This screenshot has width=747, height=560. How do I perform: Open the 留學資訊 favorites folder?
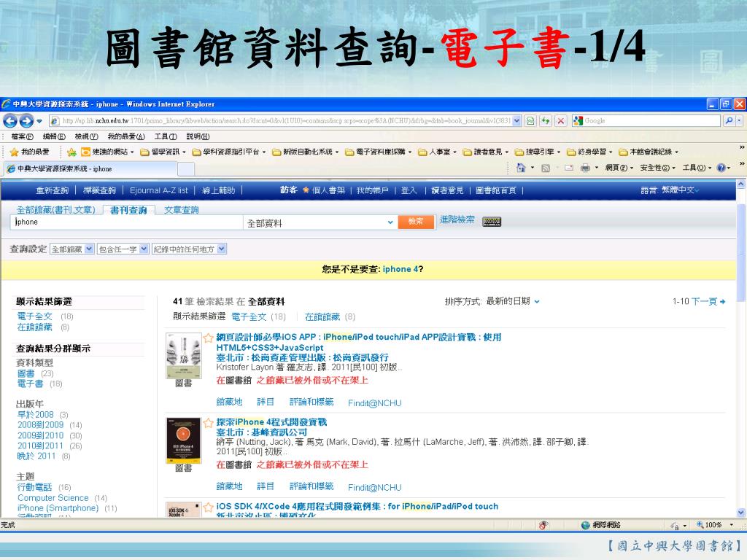point(163,152)
